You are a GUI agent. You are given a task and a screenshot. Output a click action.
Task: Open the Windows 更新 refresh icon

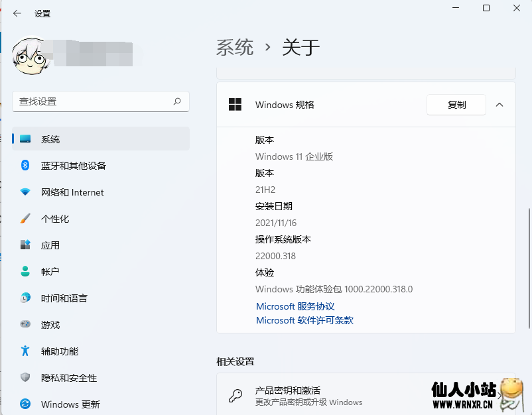coord(25,404)
